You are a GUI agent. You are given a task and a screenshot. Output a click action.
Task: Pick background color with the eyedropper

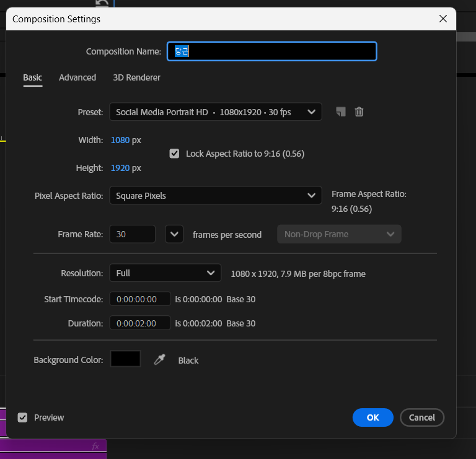point(160,359)
